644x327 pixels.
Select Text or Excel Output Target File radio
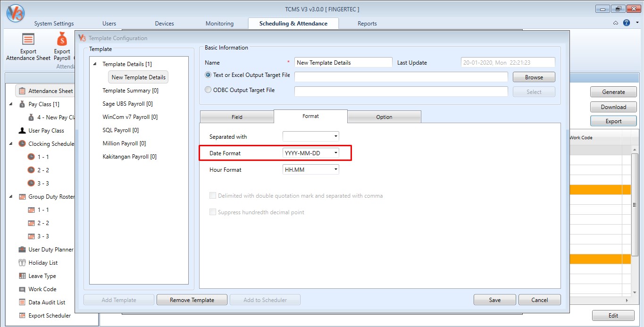pyautogui.click(x=208, y=75)
